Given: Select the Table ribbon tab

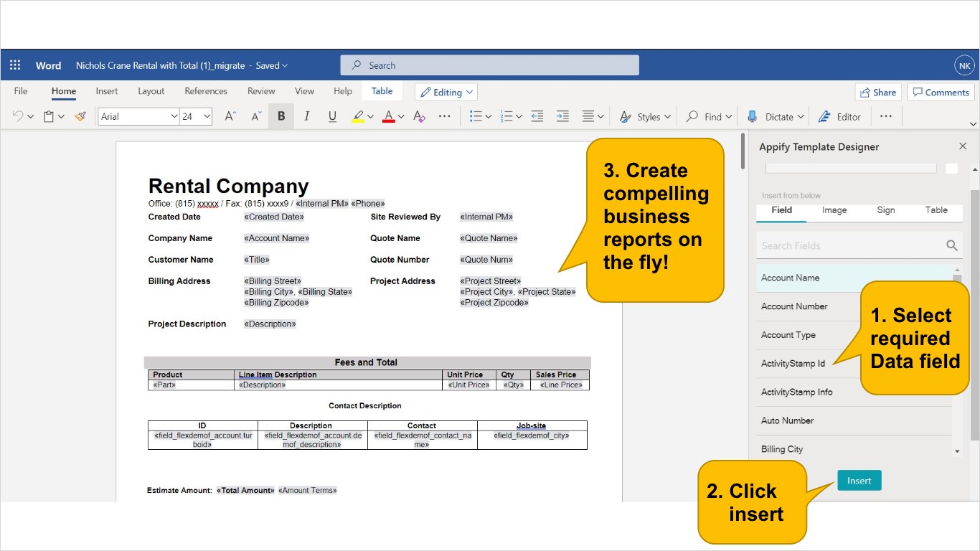Looking at the screenshot, I should 382,91.
